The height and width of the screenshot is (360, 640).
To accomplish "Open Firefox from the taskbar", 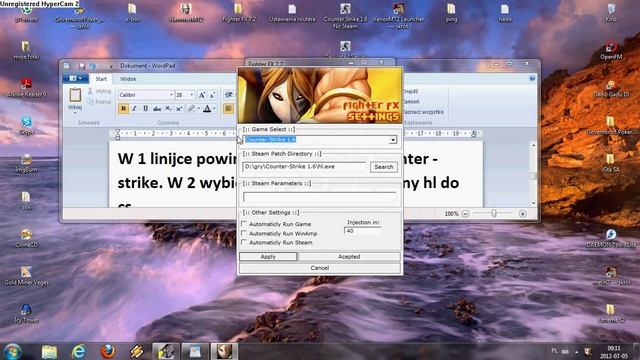I will click(x=107, y=351).
